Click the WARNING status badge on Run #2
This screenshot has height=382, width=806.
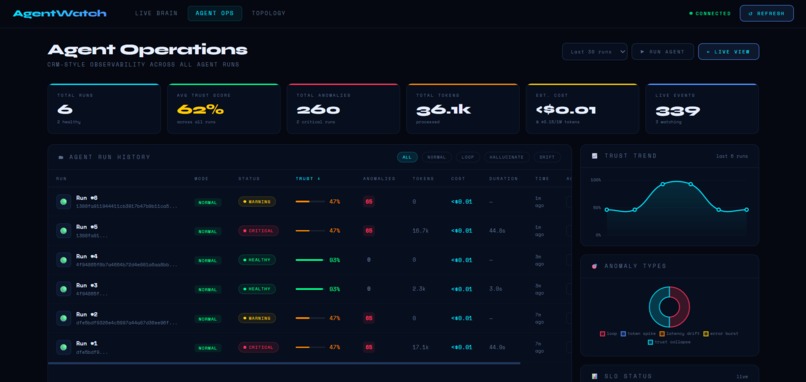pyautogui.click(x=257, y=318)
